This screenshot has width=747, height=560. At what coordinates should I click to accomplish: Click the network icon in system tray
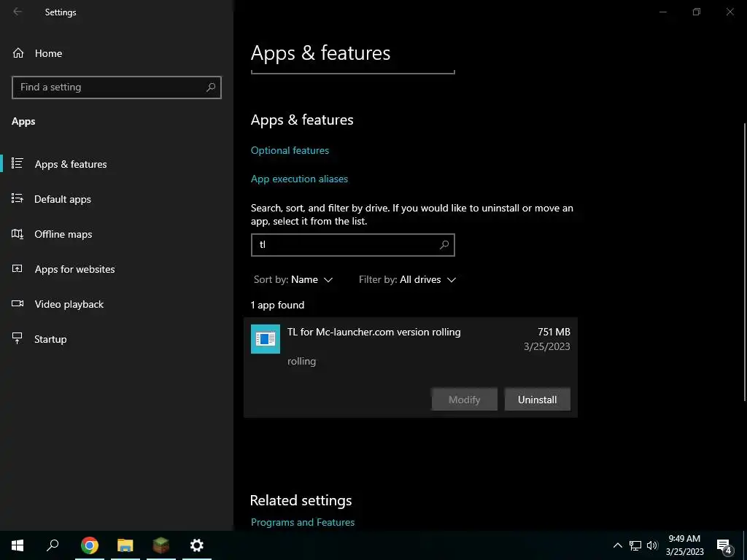tap(635, 545)
